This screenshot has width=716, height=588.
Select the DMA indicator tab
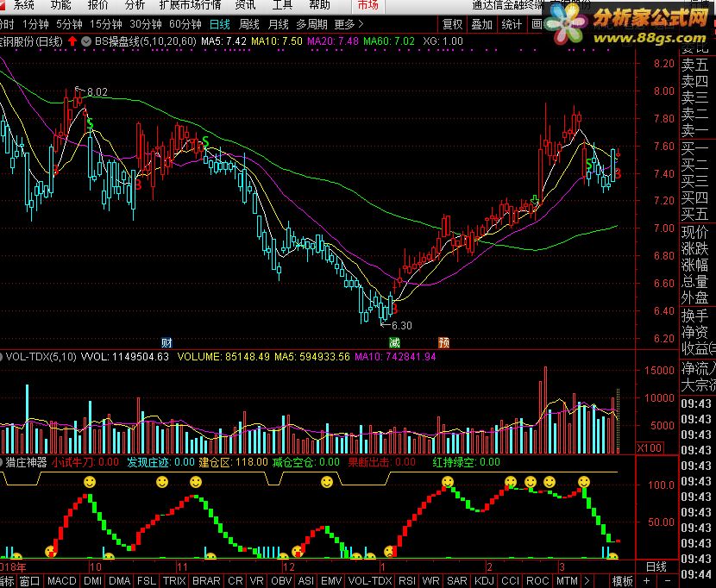pyautogui.click(x=120, y=581)
